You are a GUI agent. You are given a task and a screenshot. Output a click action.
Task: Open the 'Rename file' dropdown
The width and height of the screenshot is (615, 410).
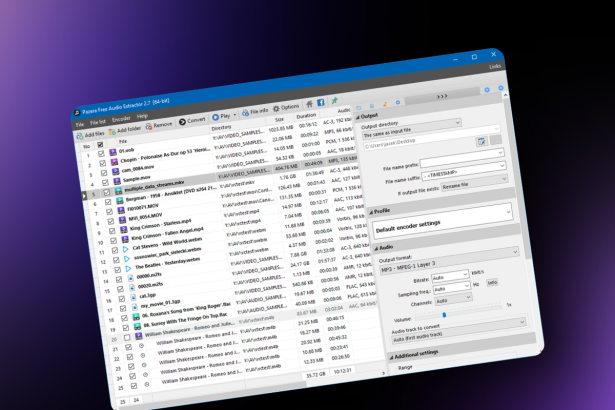[475, 182]
